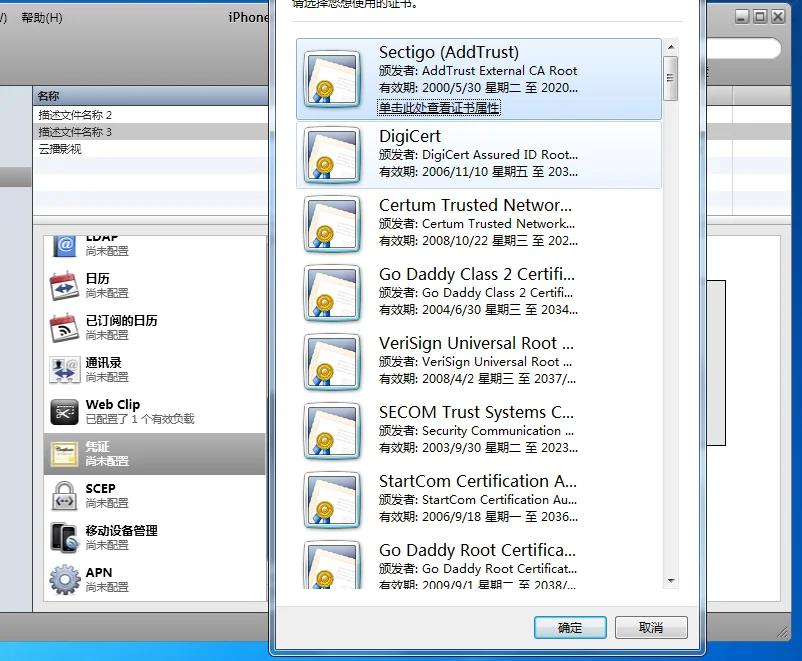The width and height of the screenshot is (802, 661).
Task: Select profile row 云播影视
Action: point(151,149)
